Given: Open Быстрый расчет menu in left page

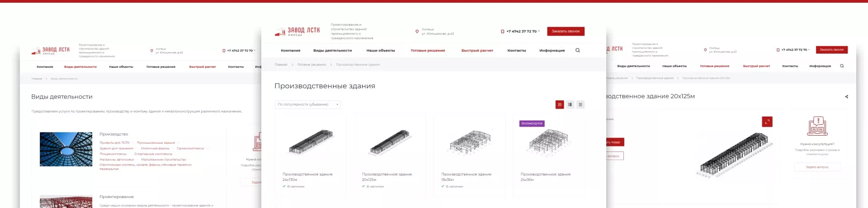Looking at the screenshot, I should (203, 67).
